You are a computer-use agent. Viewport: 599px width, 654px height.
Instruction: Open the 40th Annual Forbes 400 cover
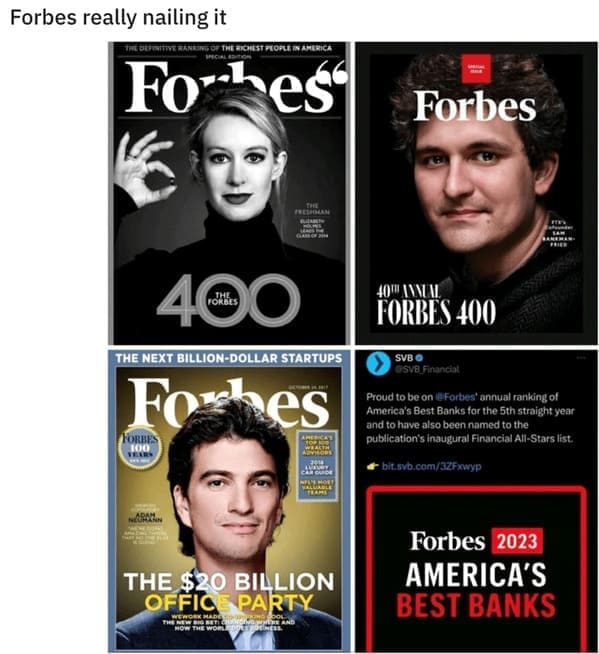coord(476,193)
